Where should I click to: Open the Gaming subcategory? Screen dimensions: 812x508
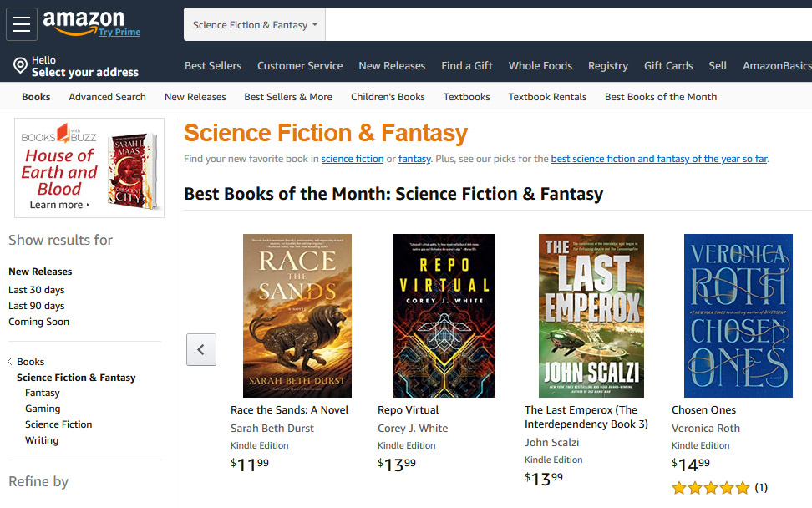pyautogui.click(x=43, y=409)
